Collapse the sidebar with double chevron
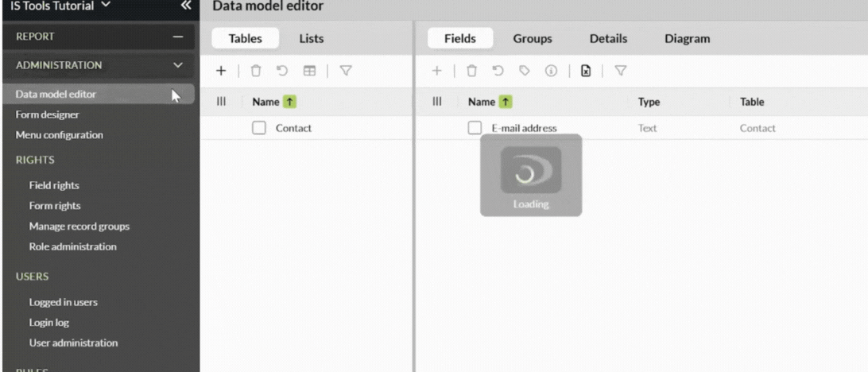The image size is (868, 372). 185,6
